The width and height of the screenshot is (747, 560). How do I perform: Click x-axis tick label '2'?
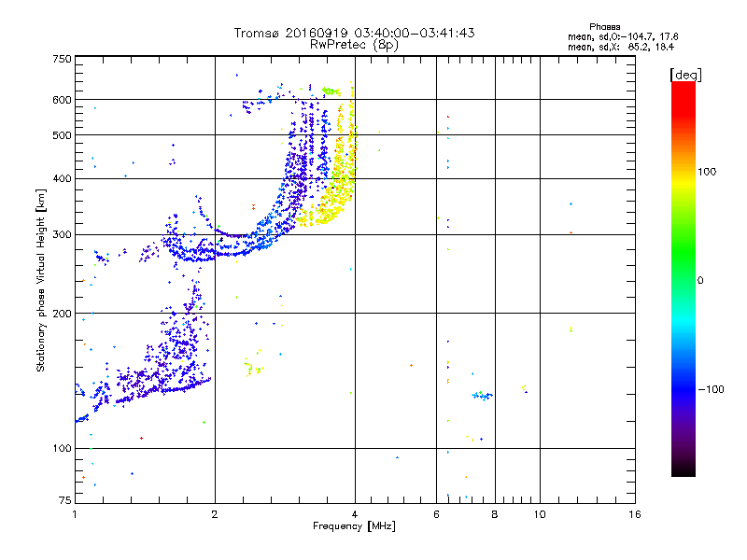point(215,514)
